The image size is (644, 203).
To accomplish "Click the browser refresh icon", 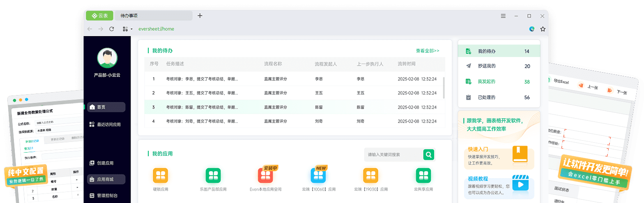I will click(x=112, y=29).
